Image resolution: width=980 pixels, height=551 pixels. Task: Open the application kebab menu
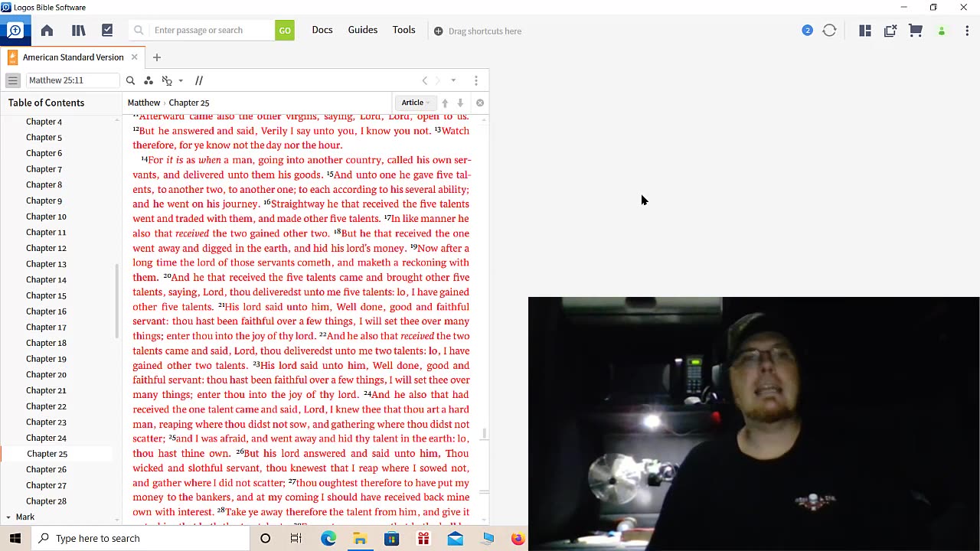coord(967,31)
